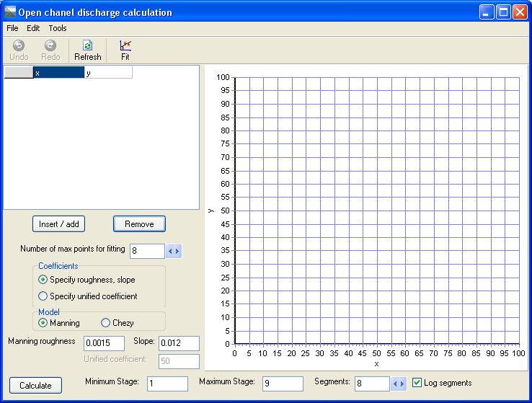Click the disabled Unified coefficient field
Screen dimensions: 532x403
click(179, 361)
